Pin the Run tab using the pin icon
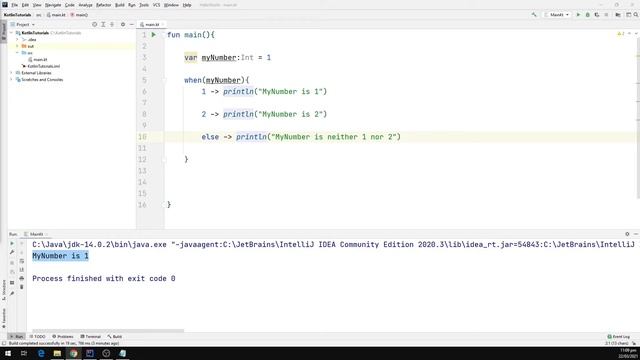This screenshot has height=360, width=640. [x=12, y=293]
